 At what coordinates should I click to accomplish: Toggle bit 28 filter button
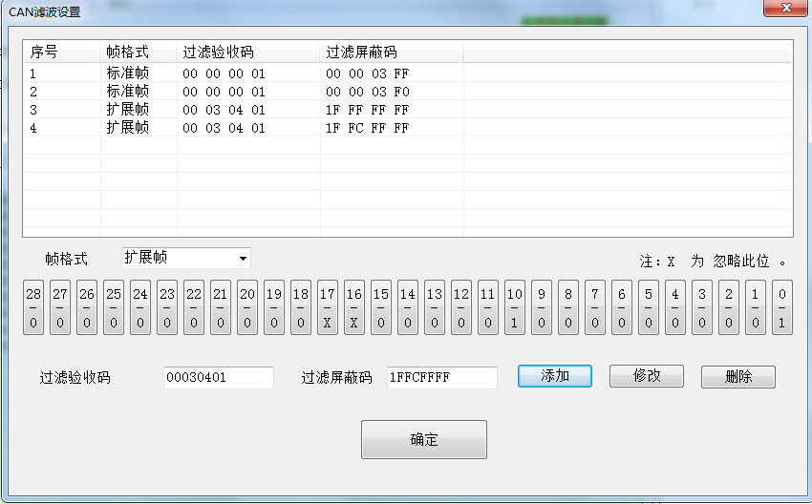coord(33,308)
